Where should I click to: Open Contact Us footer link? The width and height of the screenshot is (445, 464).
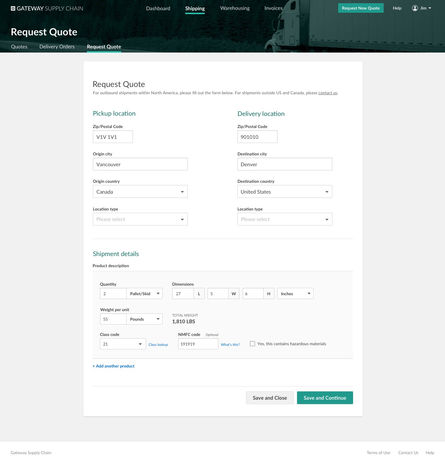(408, 453)
